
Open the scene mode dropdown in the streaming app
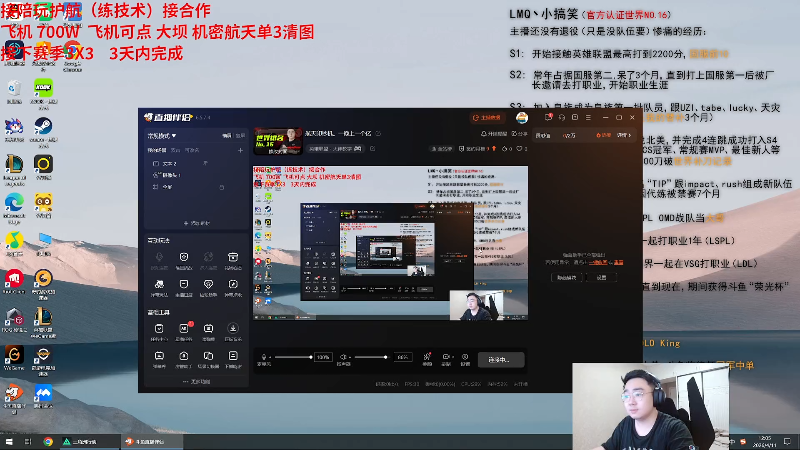pos(161,136)
